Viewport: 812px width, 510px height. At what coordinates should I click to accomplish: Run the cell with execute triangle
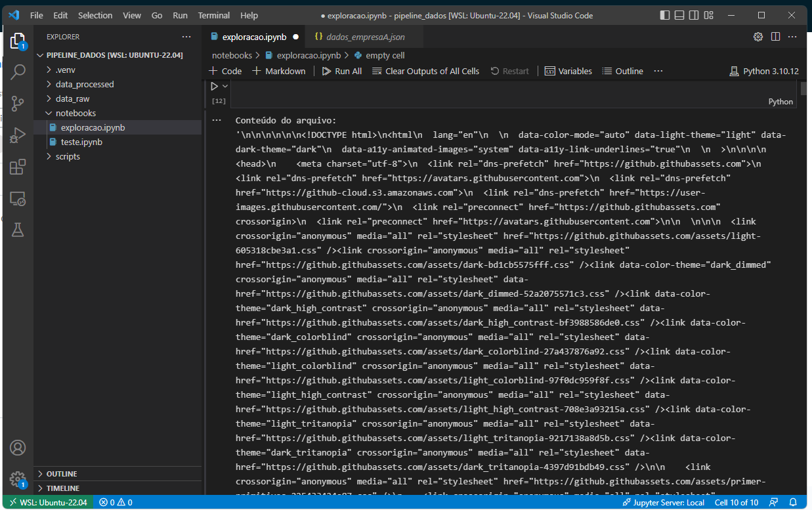point(214,86)
